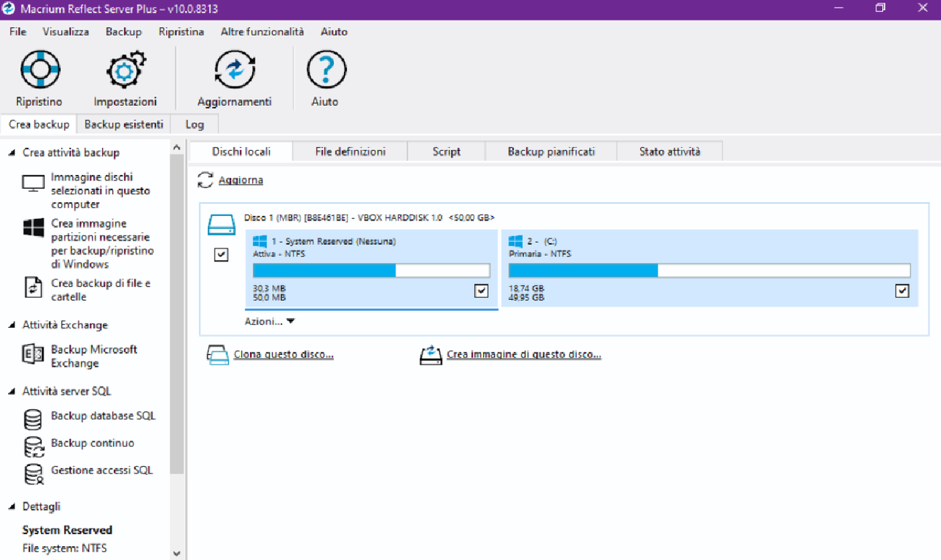Uncheck the C: partition checkbox

point(903,291)
